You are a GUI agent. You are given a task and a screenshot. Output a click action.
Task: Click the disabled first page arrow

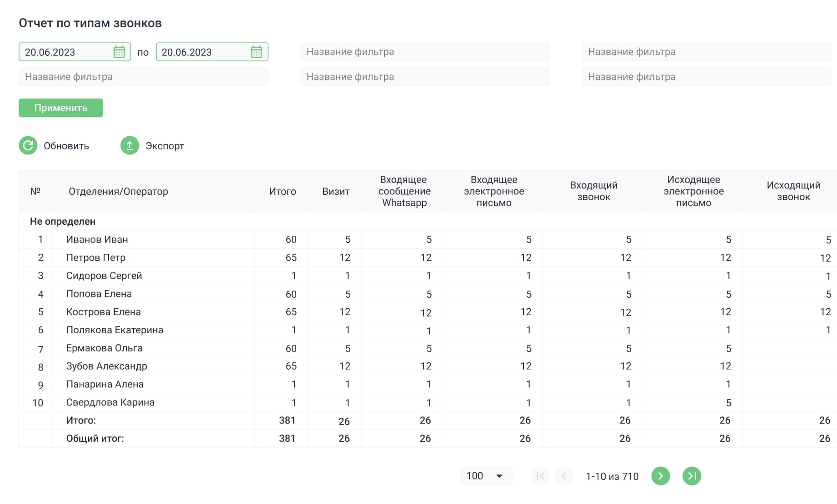pos(540,476)
